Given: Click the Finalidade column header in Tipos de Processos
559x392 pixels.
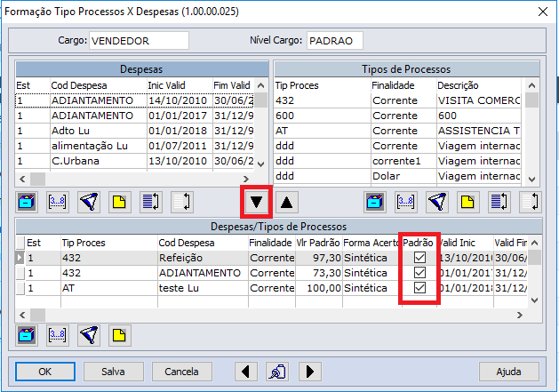Looking at the screenshot, I should click(403, 85).
